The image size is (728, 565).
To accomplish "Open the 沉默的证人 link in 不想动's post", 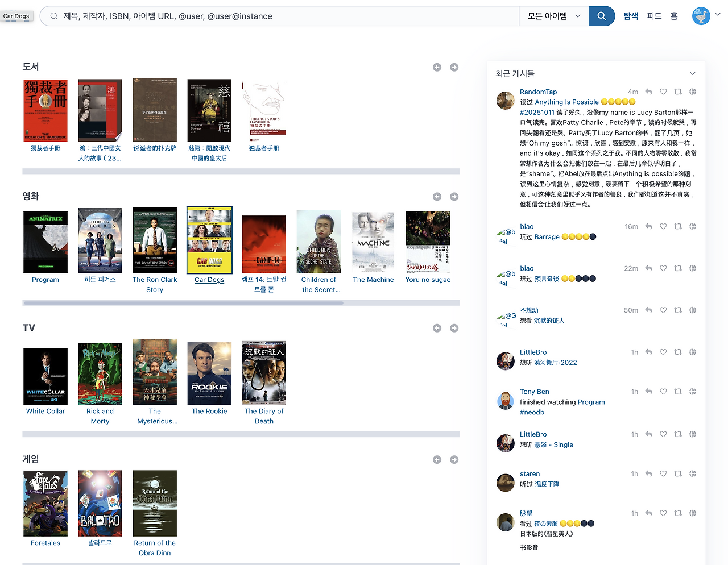I will coord(549,321).
